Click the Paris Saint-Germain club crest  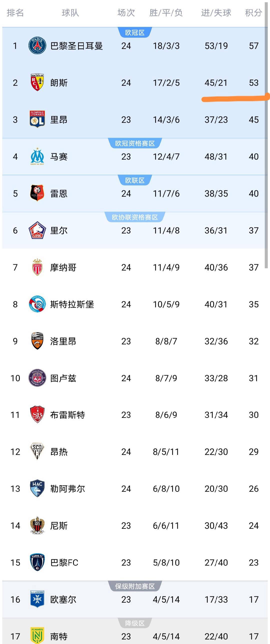[37, 46]
